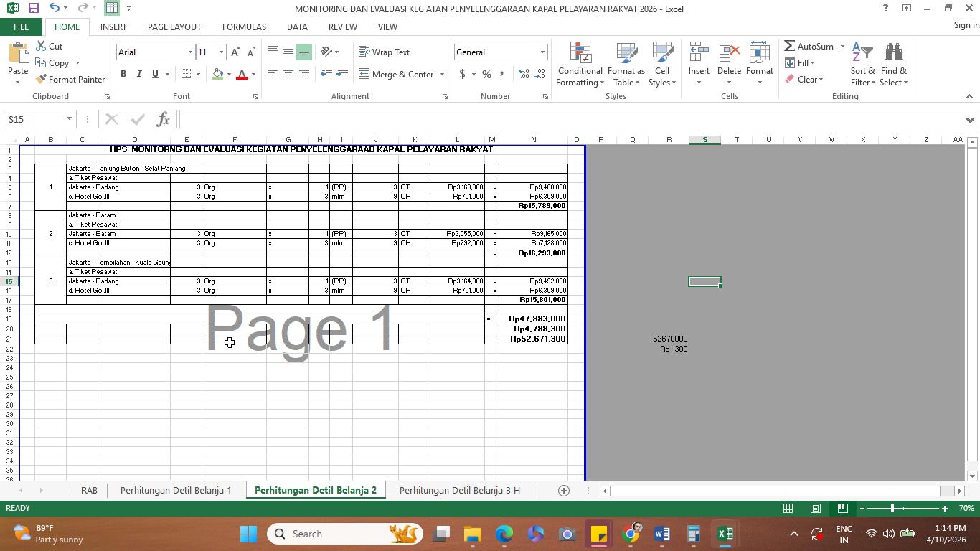Switch to Perhitungan Detil Belanja 1 sheet

tap(176, 490)
